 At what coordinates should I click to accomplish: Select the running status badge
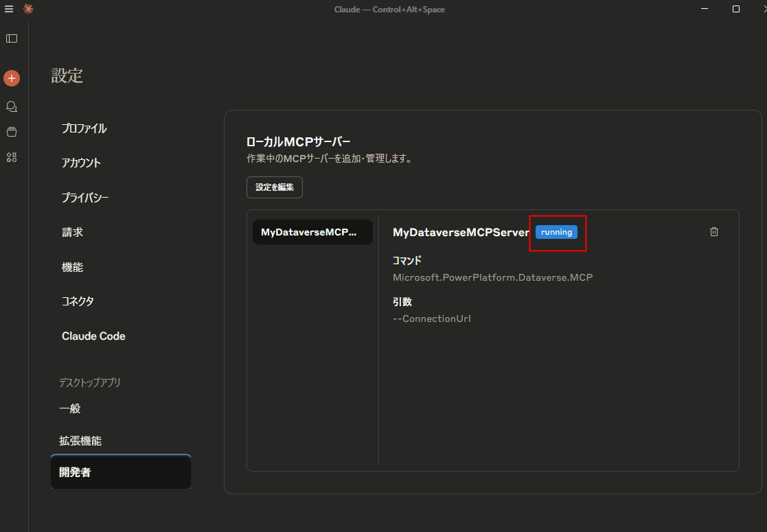click(557, 232)
